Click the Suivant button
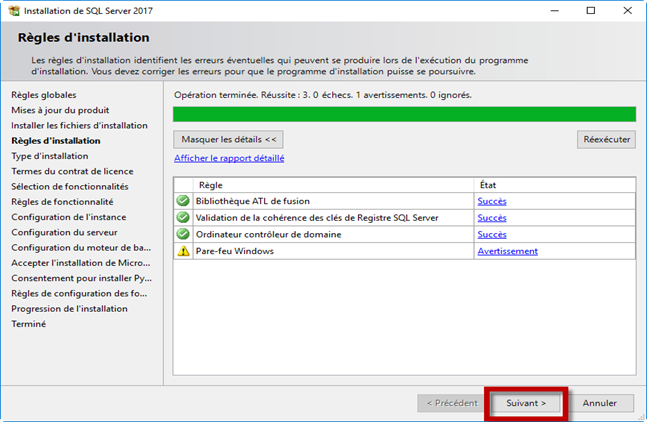Screen dimensions: 647x422 526,403
